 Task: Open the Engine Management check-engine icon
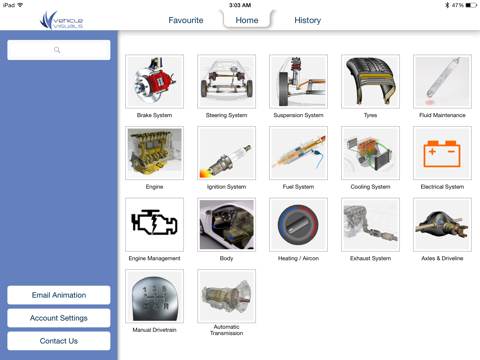tap(154, 225)
